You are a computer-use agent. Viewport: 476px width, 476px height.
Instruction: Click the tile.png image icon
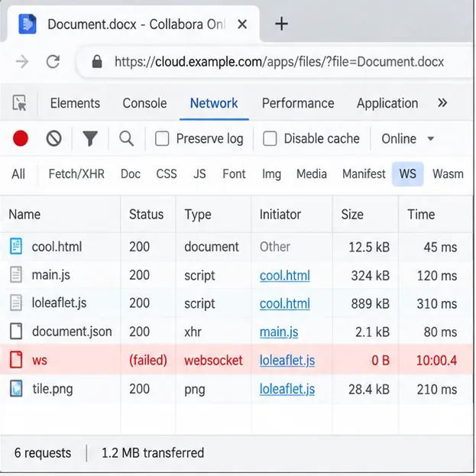(16, 388)
